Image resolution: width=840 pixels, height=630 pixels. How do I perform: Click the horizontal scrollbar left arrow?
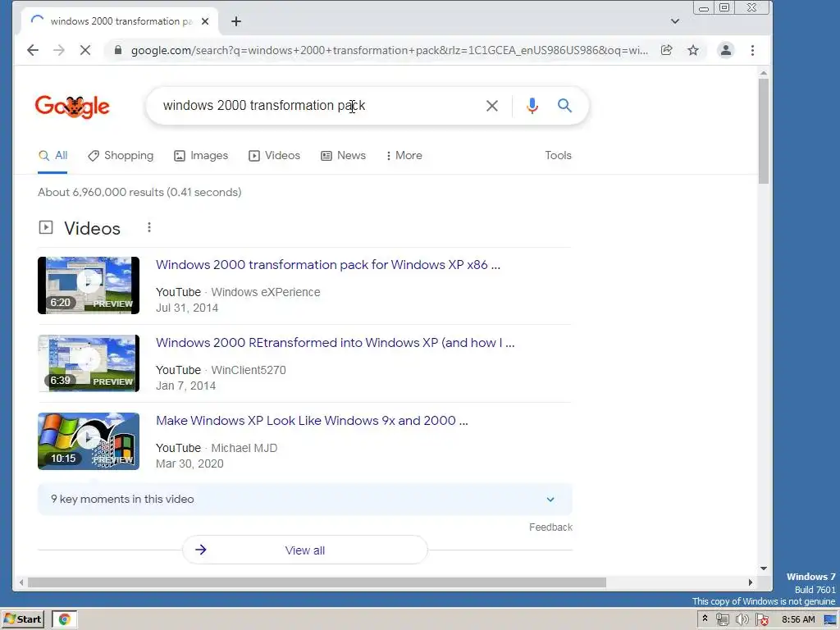21,582
